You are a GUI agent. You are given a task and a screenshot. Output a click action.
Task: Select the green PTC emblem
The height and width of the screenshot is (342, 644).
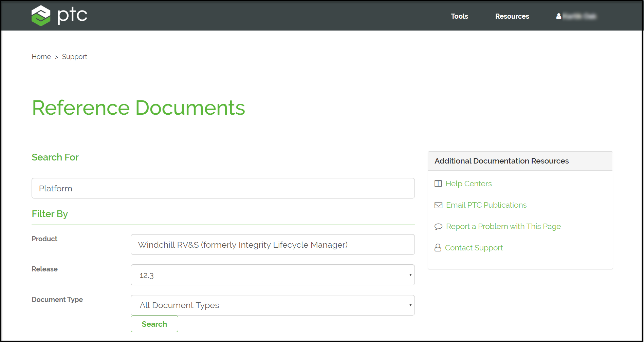40,15
